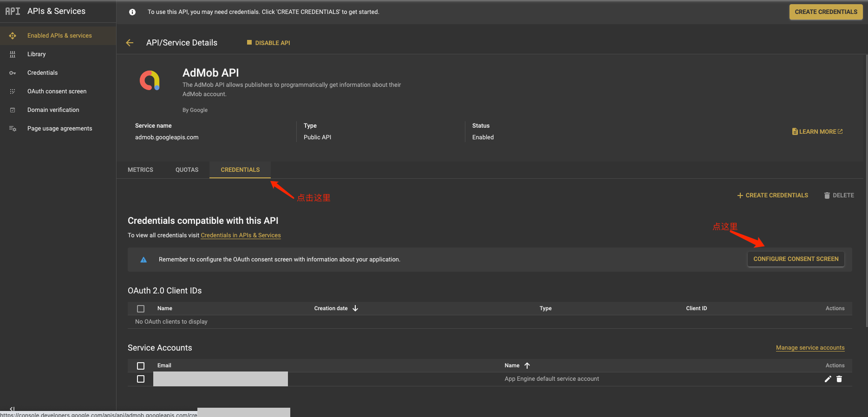Click the Domain verification checkbox icon
Screen dimensions: 868x417
(x=13, y=110)
